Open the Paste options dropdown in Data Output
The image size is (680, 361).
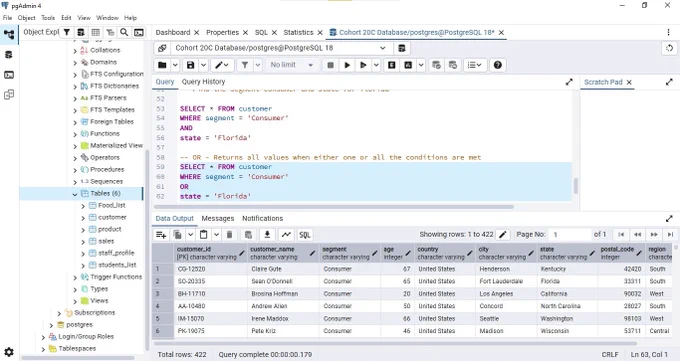[x=216, y=235]
